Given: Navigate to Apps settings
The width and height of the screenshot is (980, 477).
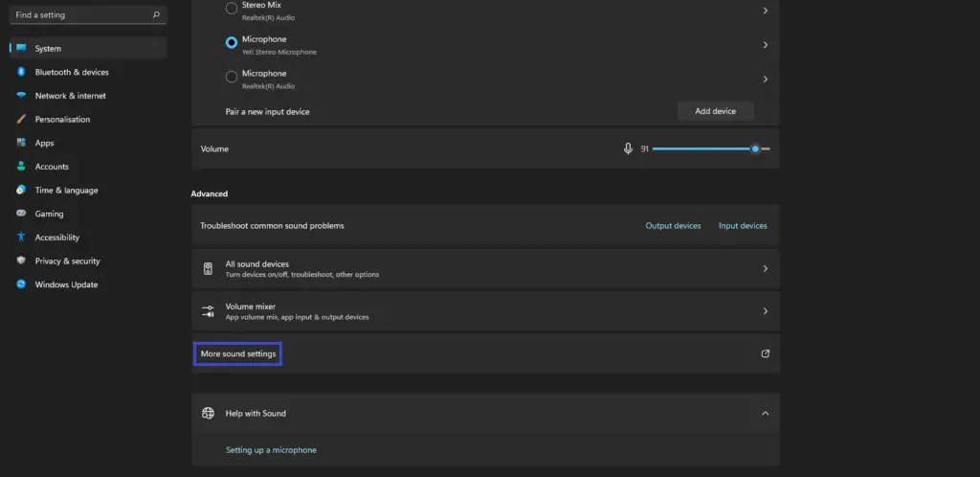Looking at the screenshot, I should 88,143.
